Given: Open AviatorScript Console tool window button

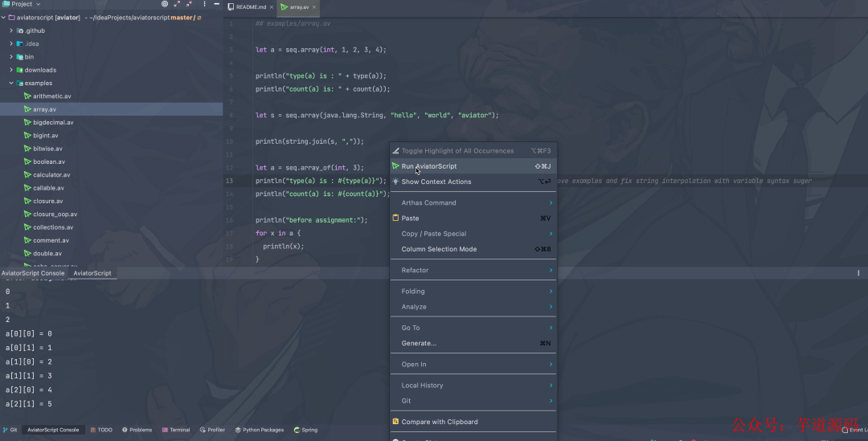Looking at the screenshot, I should click(x=53, y=430).
